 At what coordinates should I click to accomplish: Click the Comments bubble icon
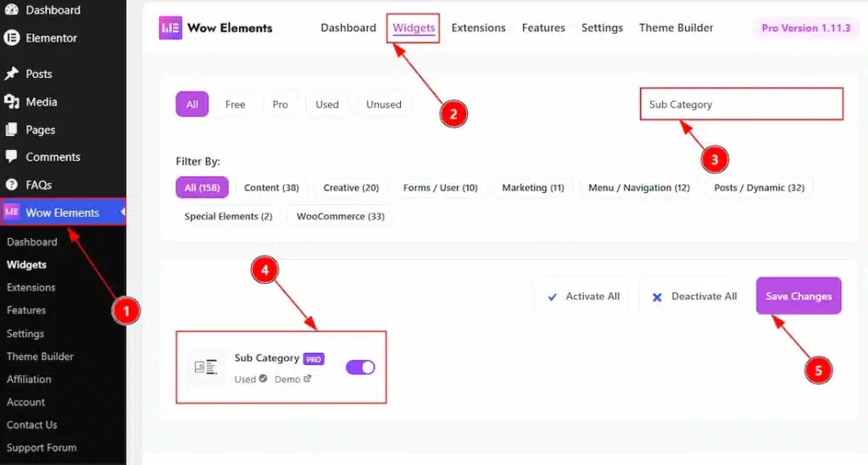[x=12, y=157]
